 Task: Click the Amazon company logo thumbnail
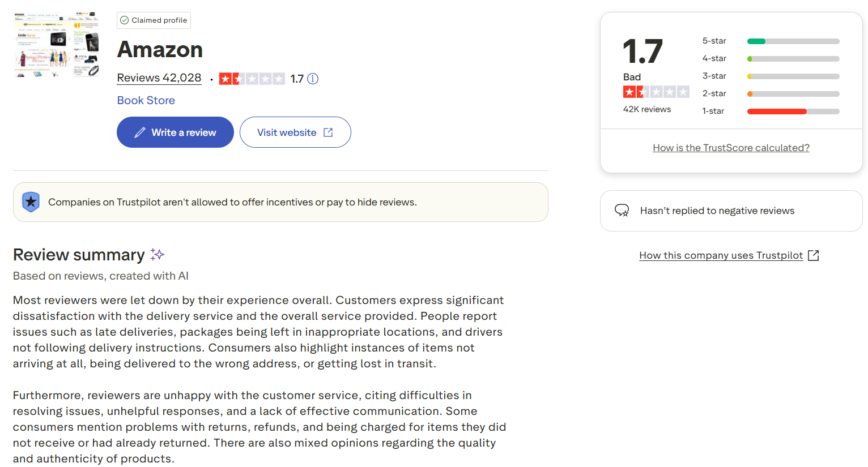56,44
